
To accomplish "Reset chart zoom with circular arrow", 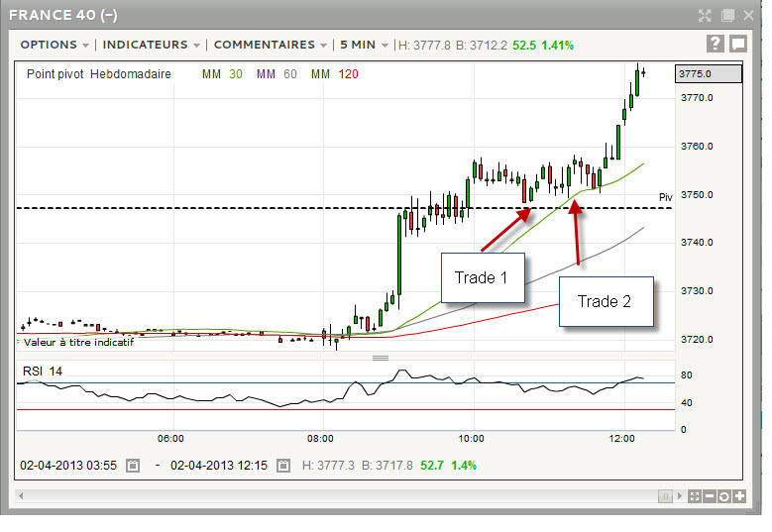I will point(723,496).
